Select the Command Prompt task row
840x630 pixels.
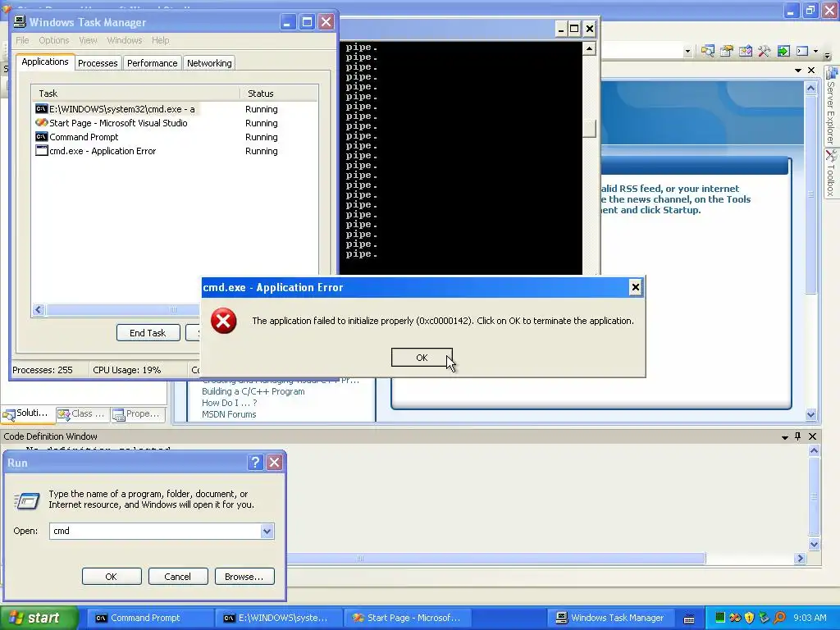pyautogui.click(x=175, y=137)
